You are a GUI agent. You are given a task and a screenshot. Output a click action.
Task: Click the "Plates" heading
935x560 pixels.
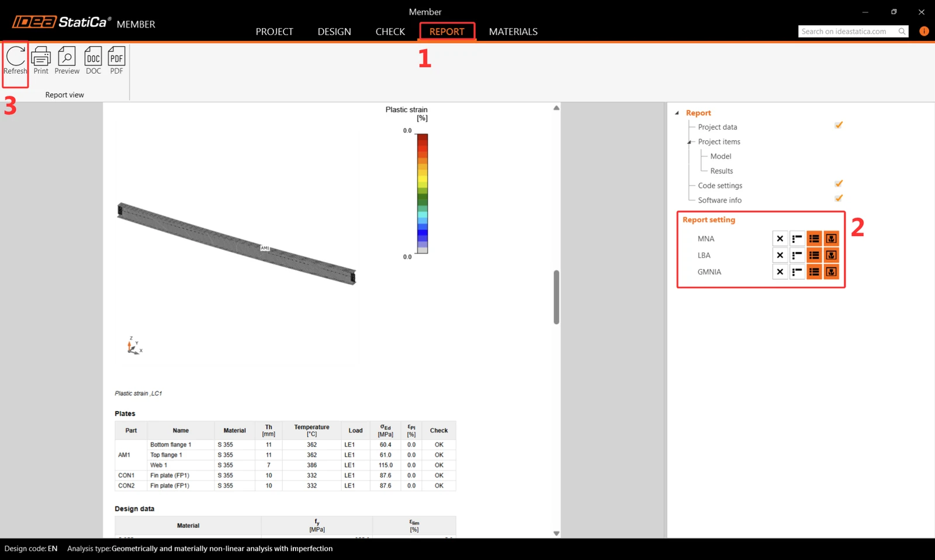pos(125,413)
